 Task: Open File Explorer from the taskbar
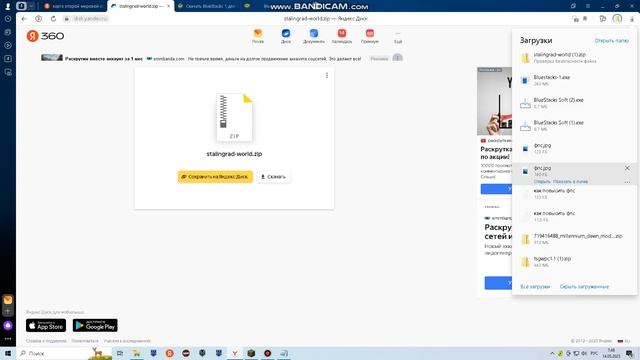(137, 353)
